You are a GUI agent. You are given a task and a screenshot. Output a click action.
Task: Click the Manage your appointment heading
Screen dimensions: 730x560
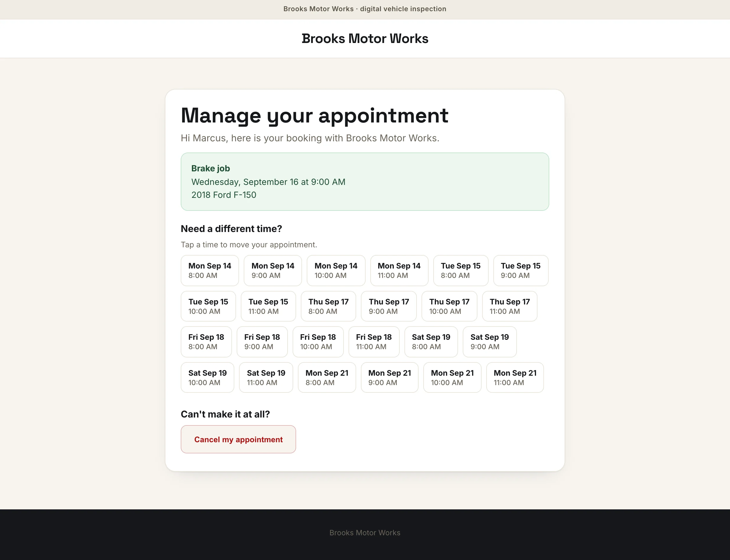(x=315, y=116)
